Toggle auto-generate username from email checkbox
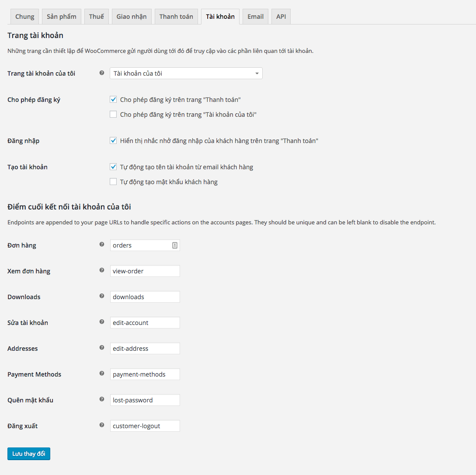Image resolution: width=476 pixels, height=475 pixels. [113, 167]
